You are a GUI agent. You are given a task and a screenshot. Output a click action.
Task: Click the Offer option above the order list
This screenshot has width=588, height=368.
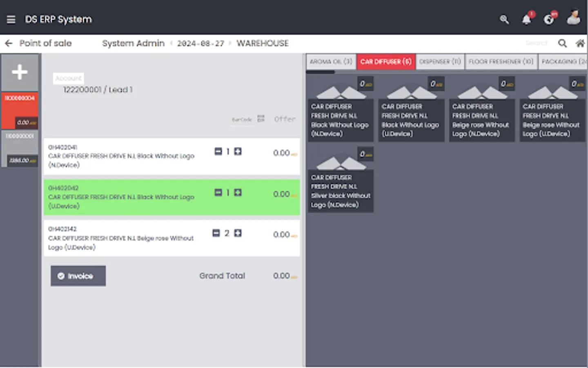pyautogui.click(x=285, y=119)
